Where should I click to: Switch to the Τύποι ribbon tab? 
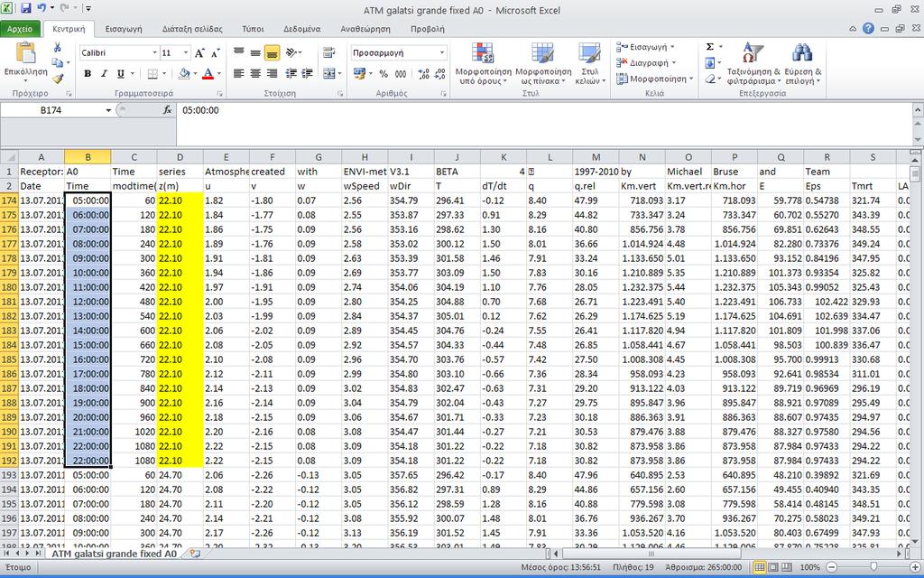(x=253, y=28)
